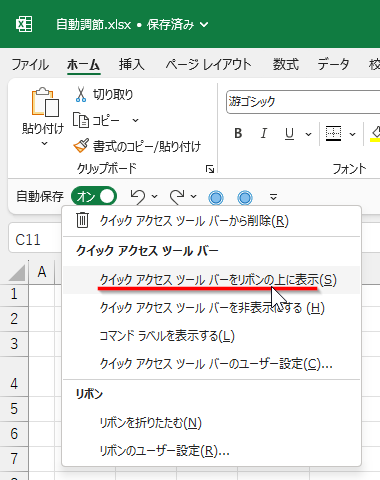Open the 数式 tab

pos(286,64)
